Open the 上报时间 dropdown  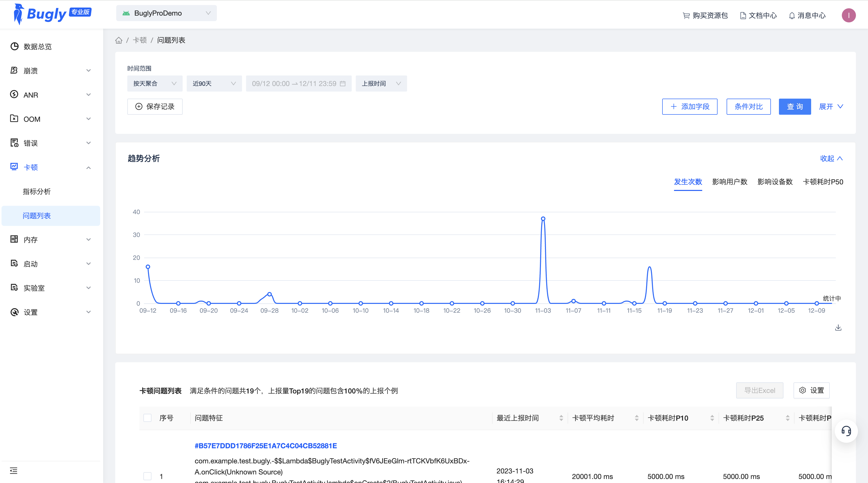pos(381,84)
